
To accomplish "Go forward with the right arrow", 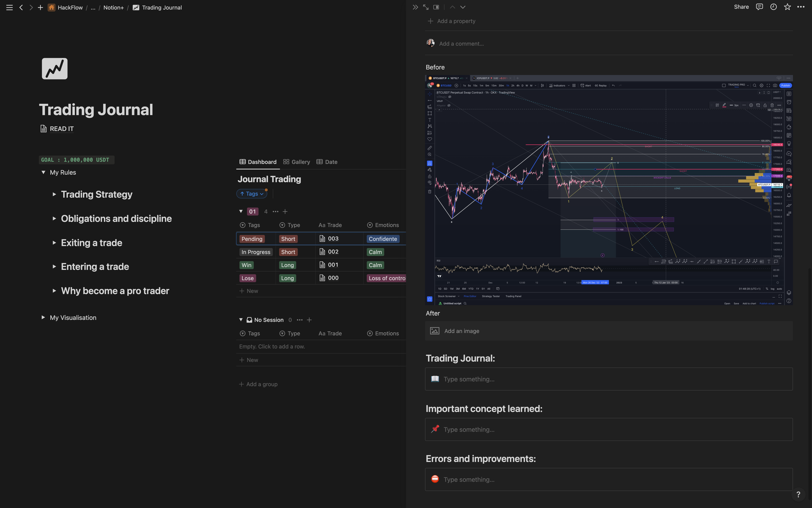I will coord(31,7).
